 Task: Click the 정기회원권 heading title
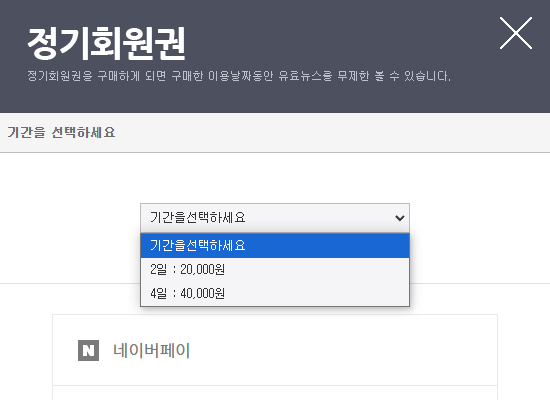tap(106, 44)
